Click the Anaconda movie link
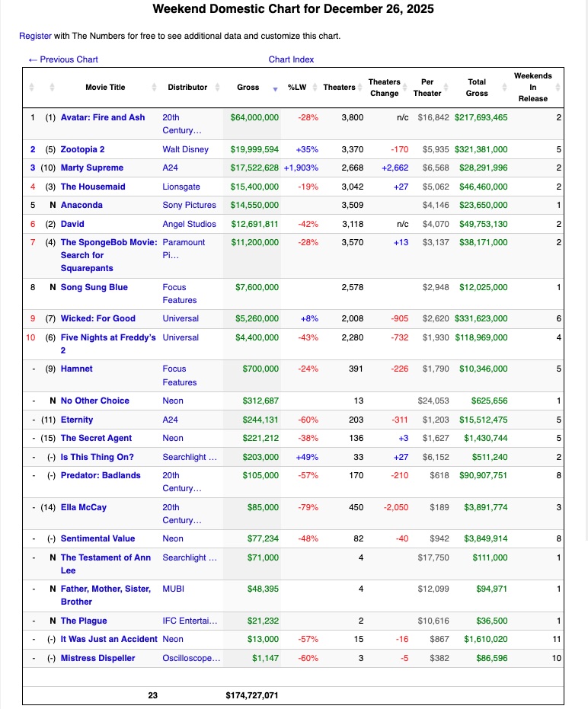 point(81,205)
